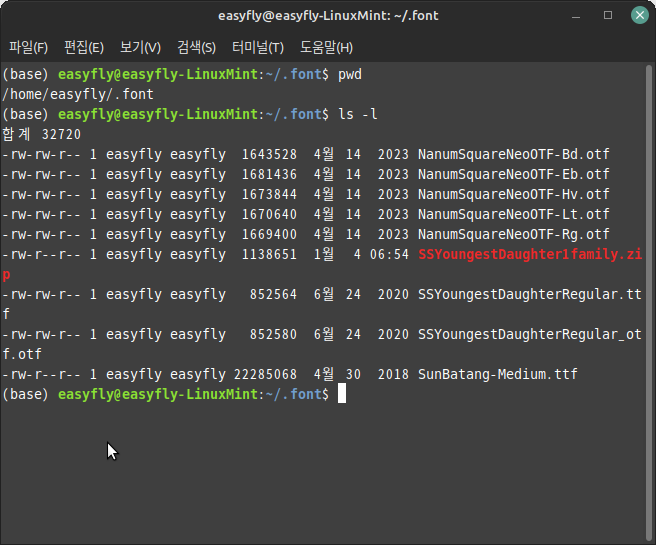Click filename NanumSquareNeoOTF-Rg.otf

pyautogui.click(x=513, y=234)
